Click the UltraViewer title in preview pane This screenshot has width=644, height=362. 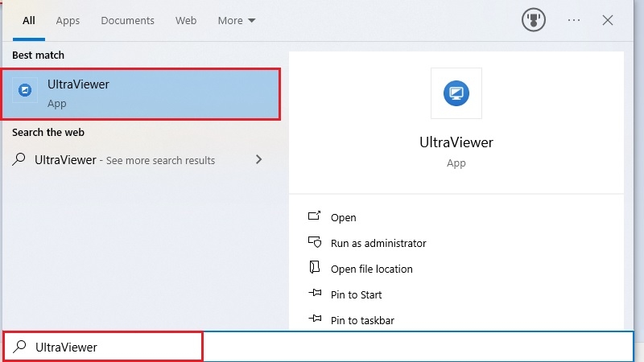(x=456, y=142)
